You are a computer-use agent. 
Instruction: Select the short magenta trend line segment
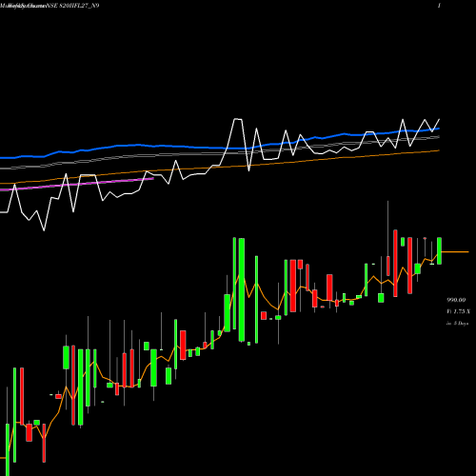tap(77, 184)
